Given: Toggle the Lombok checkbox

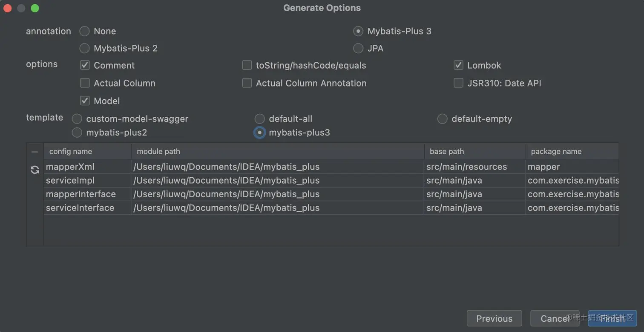Looking at the screenshot, I should 458,65.
